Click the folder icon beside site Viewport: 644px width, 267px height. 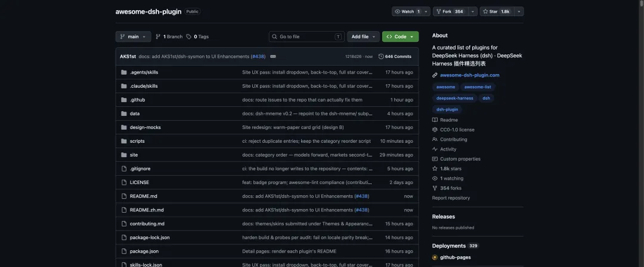(x=124, y=155)
